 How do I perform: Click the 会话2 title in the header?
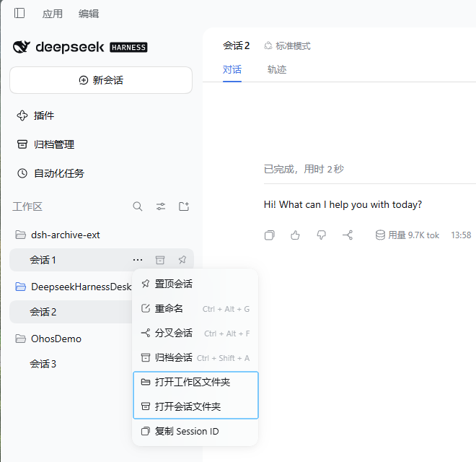coord(236,45)
